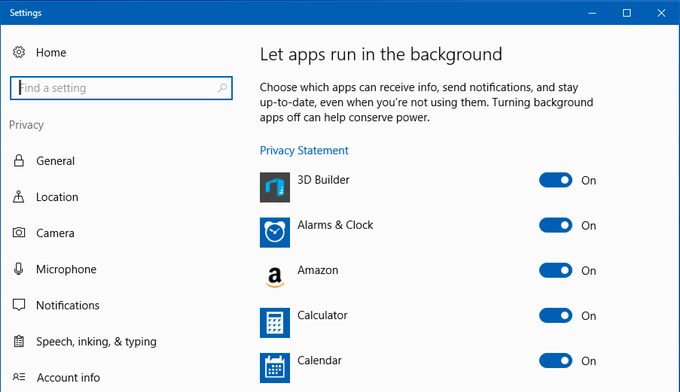Click the Privacy section heading
Viewport: 680px width, 392px height.
26,125
